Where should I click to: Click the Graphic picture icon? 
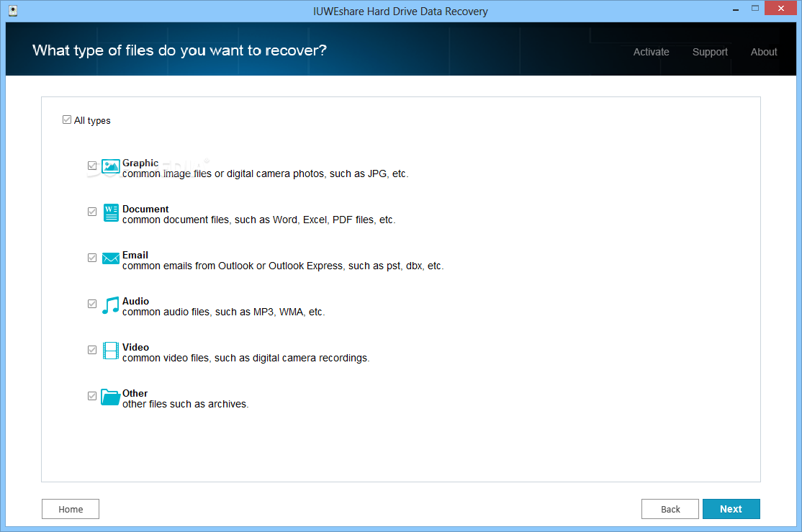tap(110, 166)
